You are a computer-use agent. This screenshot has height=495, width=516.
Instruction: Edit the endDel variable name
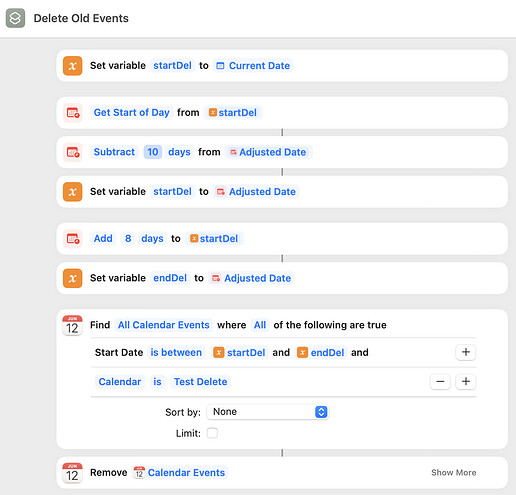170,278
